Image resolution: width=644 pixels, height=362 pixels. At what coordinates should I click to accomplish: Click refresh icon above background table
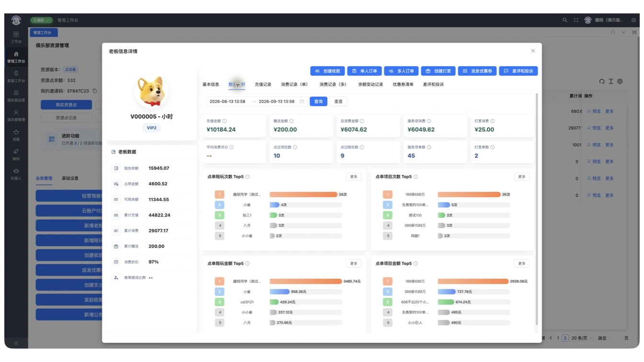(x=602, y=81)
